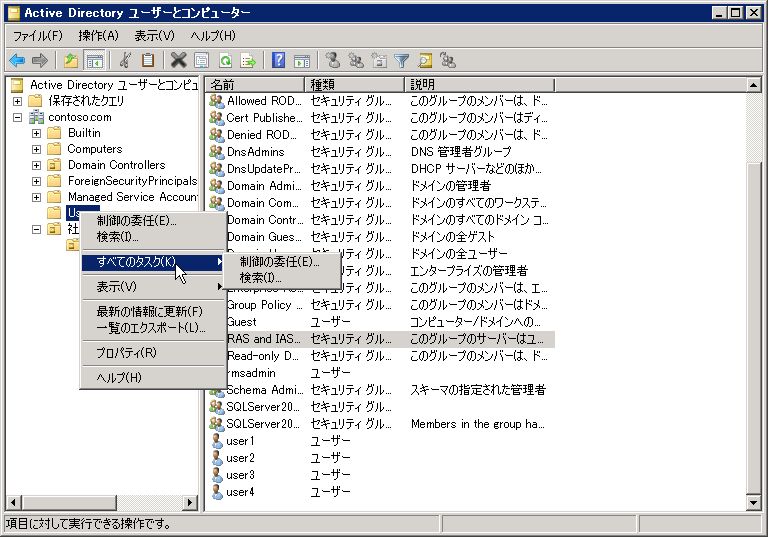Select the user2 row

click(382, 458)
